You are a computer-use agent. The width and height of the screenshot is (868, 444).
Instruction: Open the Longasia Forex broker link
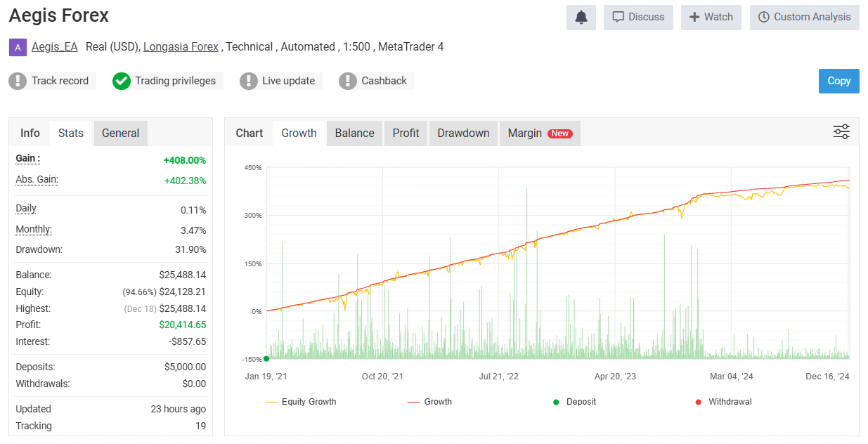click(x=181, y=47)
